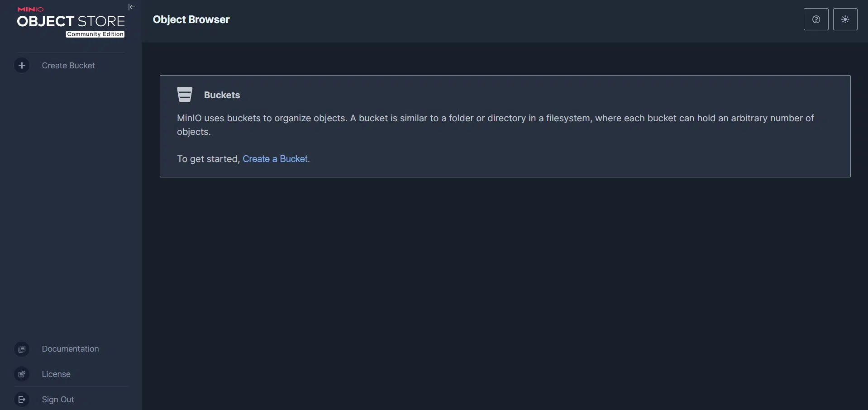Collapse the sidebar with the arrow icon

coord(132,7)
